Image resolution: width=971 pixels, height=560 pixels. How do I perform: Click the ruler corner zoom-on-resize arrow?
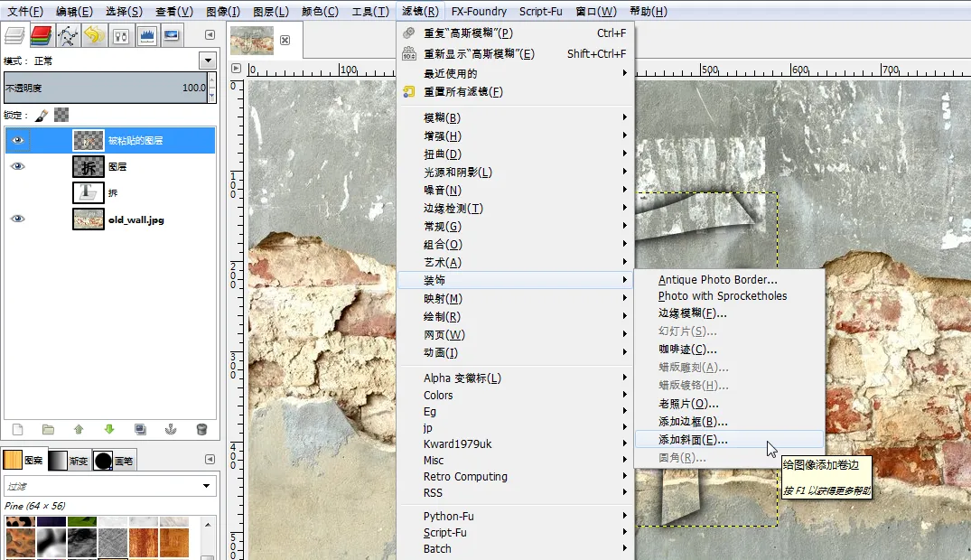coord(236,68)
